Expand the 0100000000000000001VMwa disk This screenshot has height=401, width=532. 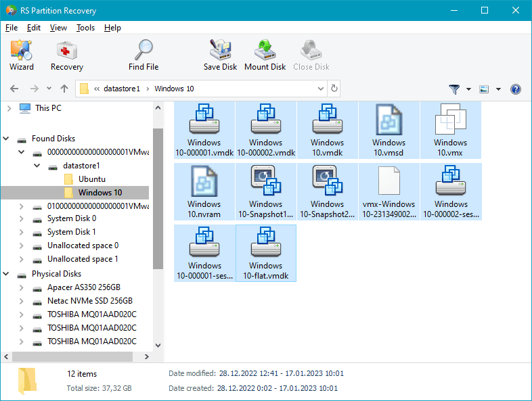[x=22, y=206]
